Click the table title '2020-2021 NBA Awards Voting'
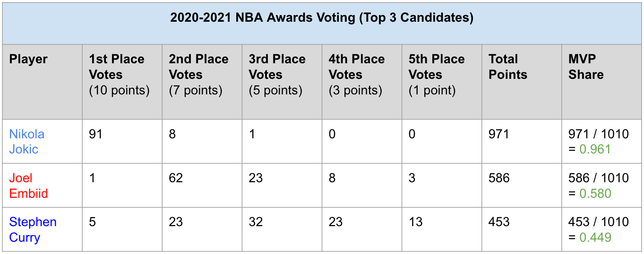The height and width of the screenshot is (254, 644). 322,18
